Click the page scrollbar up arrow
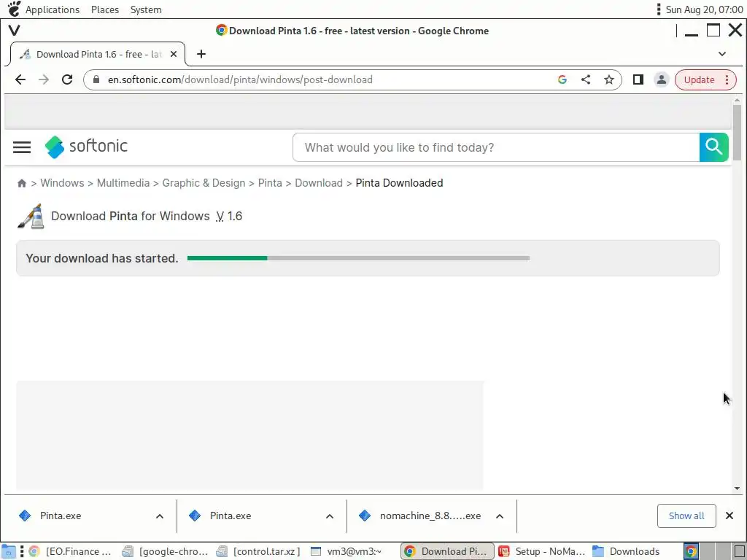The image size is (747, 560). click(737, 100)
